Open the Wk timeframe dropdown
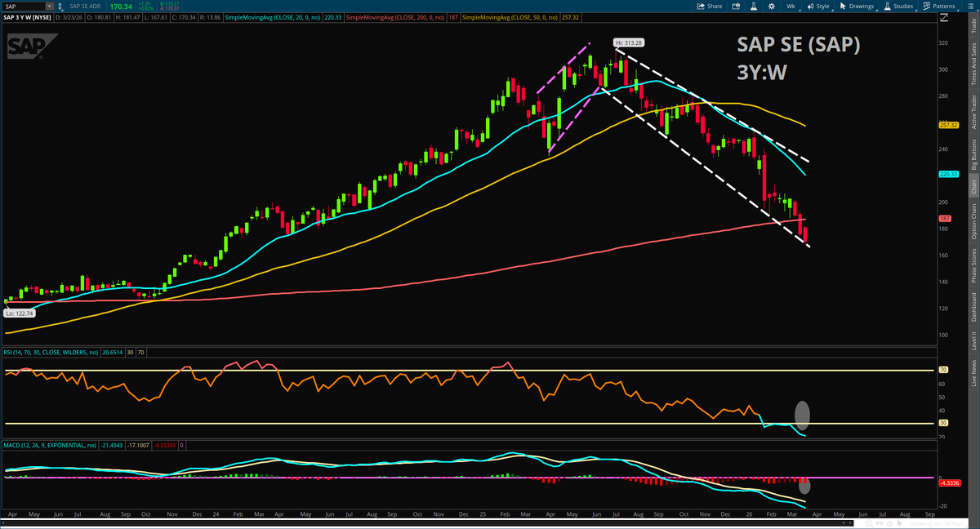 point(791,6)
